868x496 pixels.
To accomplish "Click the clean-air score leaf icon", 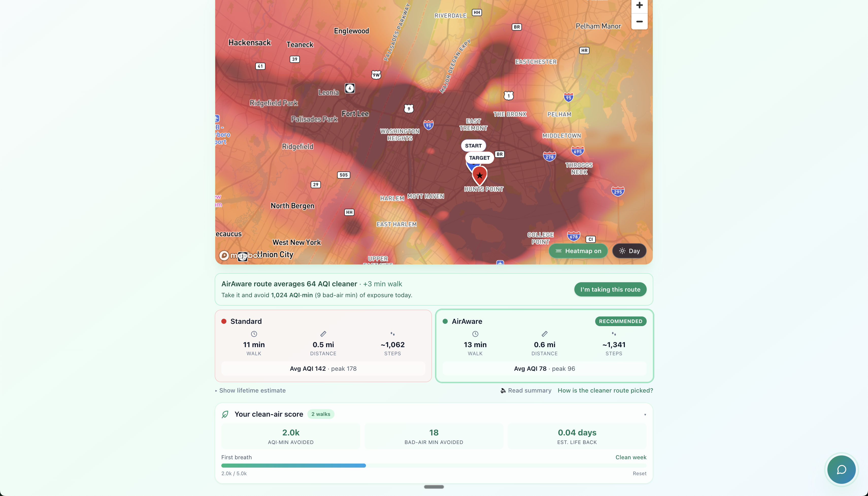I will pos(225,414).
